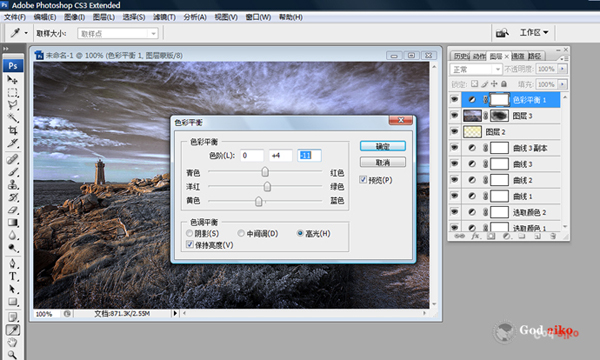Select the Slice tool

point(12,143)
